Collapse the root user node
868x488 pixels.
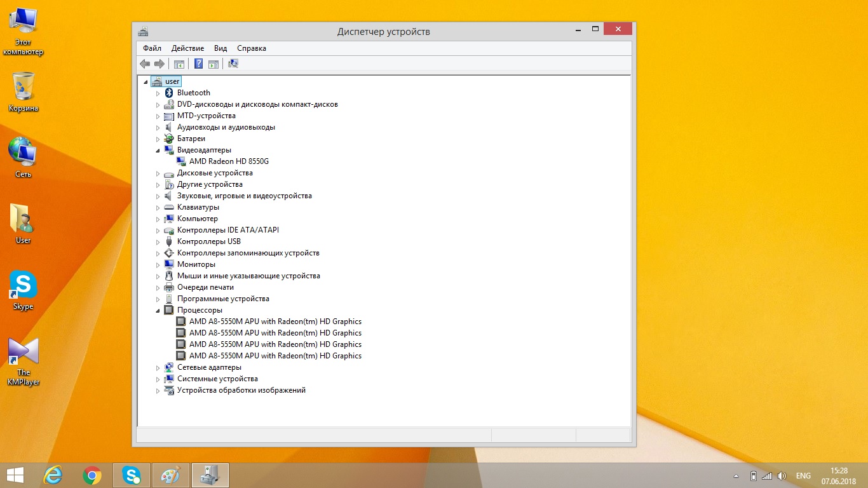pos(146,82)
